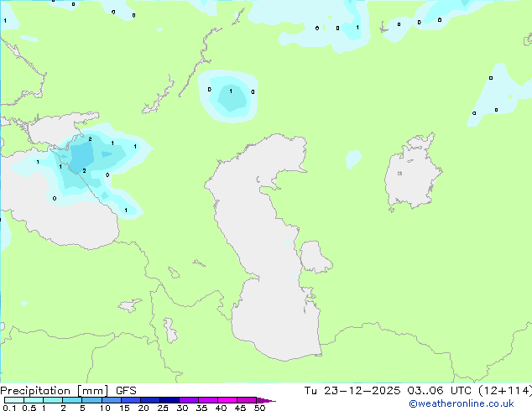Click the legend value "10"

[x=105, y=408]
